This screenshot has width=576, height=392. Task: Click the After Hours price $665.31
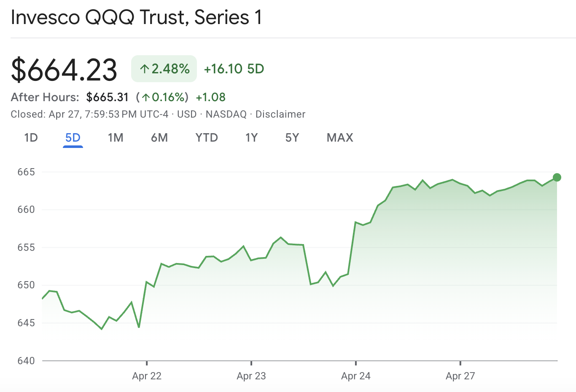[x=107, y=97]
